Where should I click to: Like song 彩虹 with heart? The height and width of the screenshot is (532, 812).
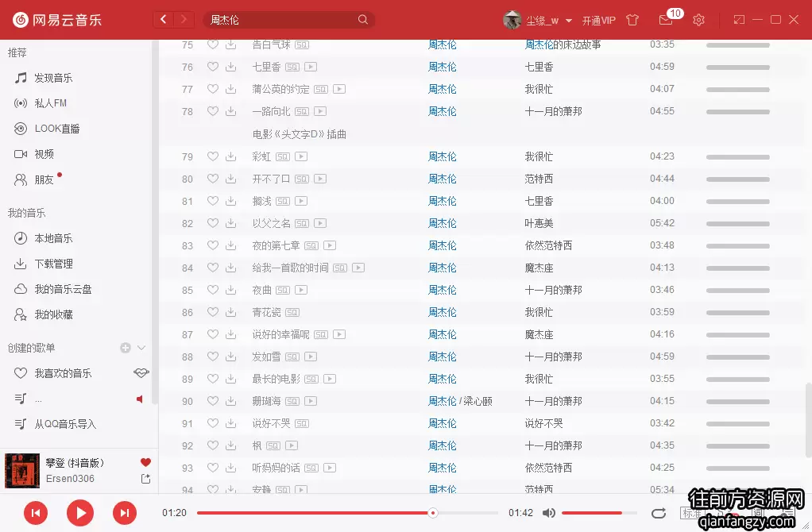(x=212, y=156)
